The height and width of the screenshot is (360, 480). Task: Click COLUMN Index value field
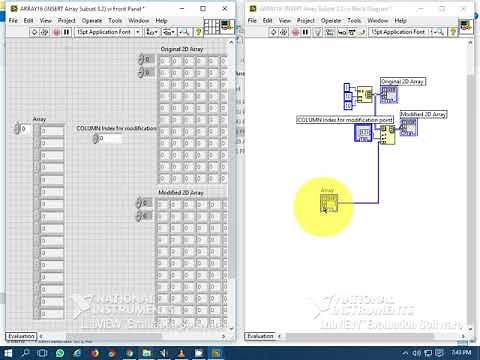(x=110, y=138)
